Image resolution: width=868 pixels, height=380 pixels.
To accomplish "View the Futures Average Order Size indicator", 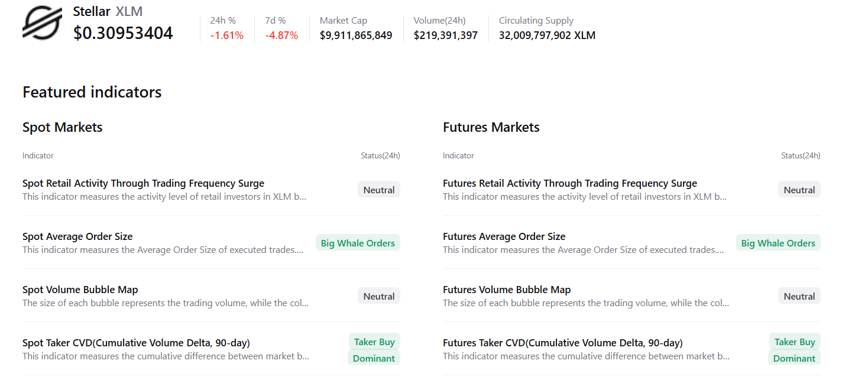I will click(x=504, y=236).
